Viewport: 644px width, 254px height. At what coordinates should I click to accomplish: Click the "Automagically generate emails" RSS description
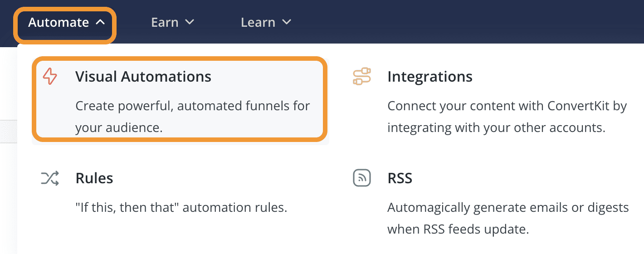coord(507,208)
